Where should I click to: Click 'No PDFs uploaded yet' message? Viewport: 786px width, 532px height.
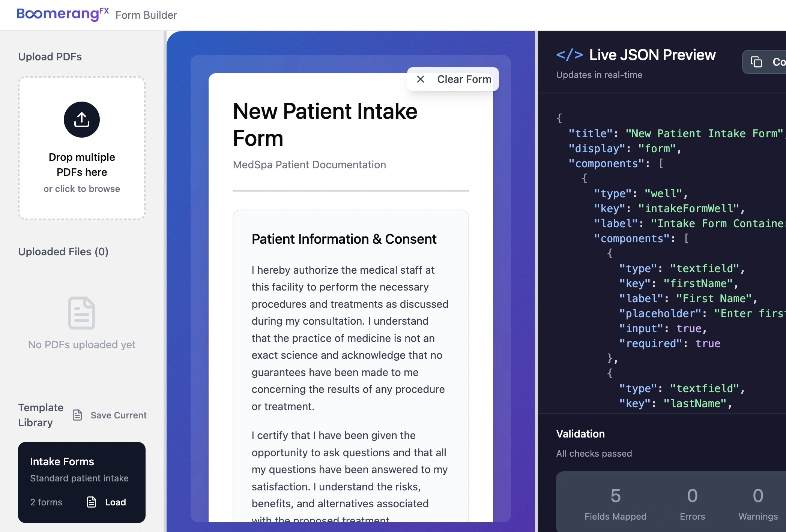[82, 345]
